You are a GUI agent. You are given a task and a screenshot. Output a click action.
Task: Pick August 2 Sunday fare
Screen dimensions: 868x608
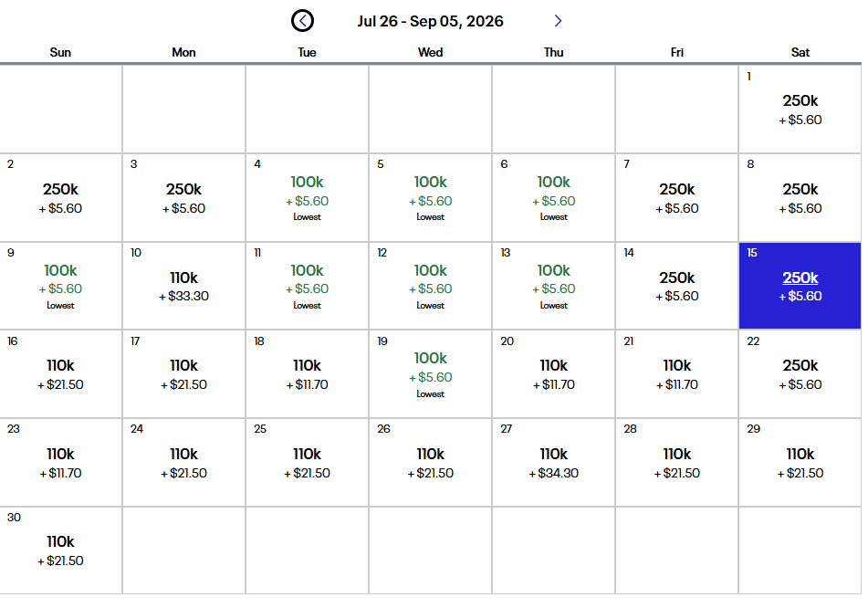pos(60,197)
